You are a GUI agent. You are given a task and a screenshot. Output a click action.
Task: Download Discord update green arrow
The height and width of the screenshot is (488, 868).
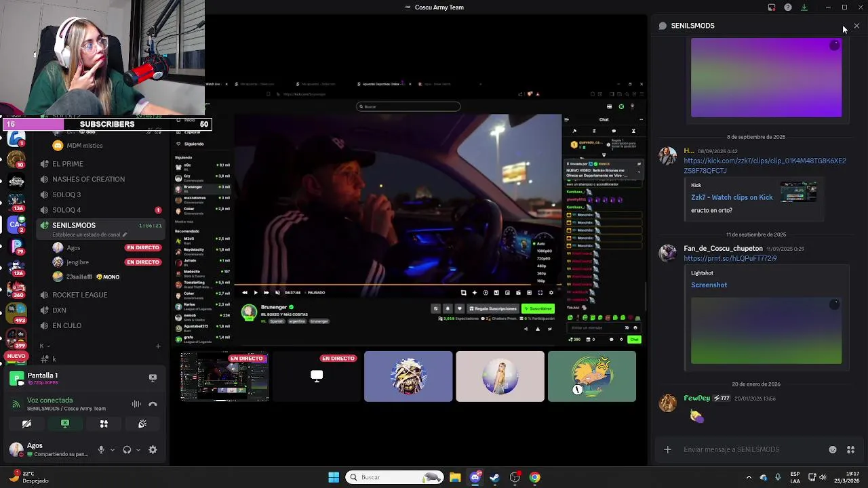804,7
